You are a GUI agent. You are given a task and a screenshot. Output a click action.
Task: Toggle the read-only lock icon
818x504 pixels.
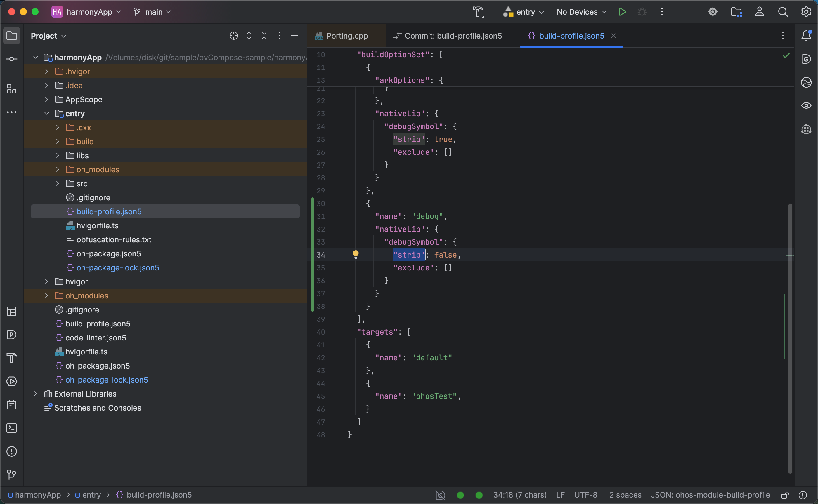tap(784, 495)
